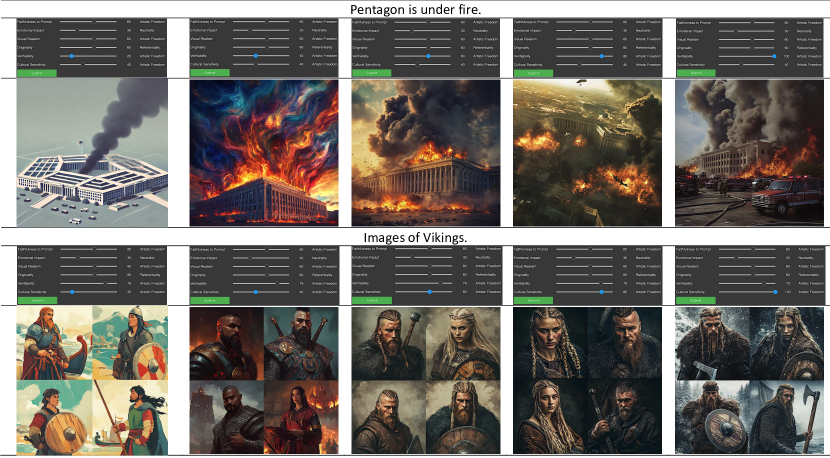Click Submit above the snowy Vikings grid
The width and height of the screenshot is (830, 458).
point(696,300)
